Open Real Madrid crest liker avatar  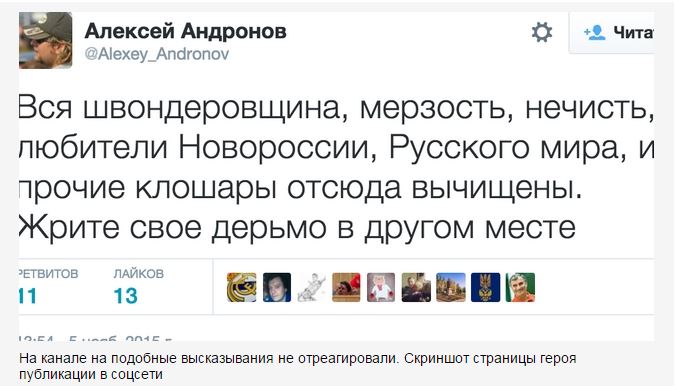click(242, 287)
